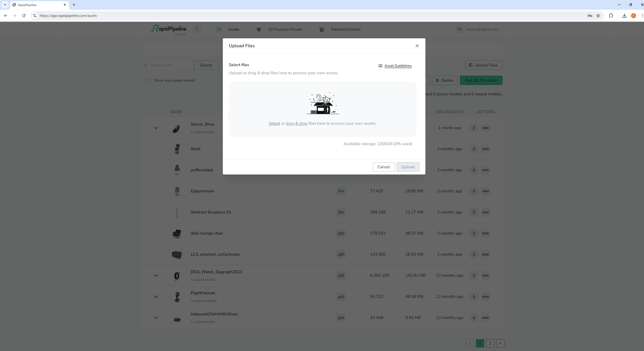Select the Soccer_Shoe checkbox

click(x=164, y=128)
